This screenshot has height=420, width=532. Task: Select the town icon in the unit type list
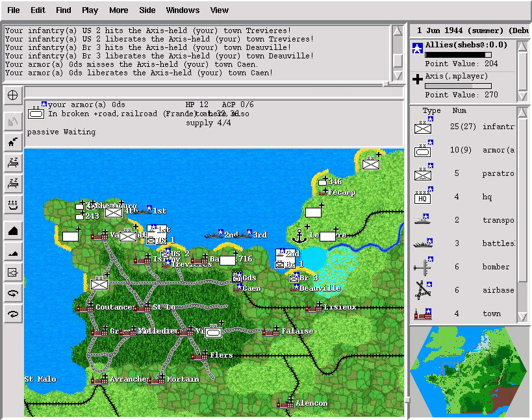click(x=423, y=314)
